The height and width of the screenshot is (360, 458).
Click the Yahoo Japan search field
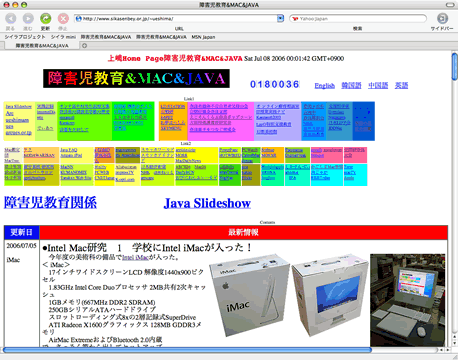point(358,19)
